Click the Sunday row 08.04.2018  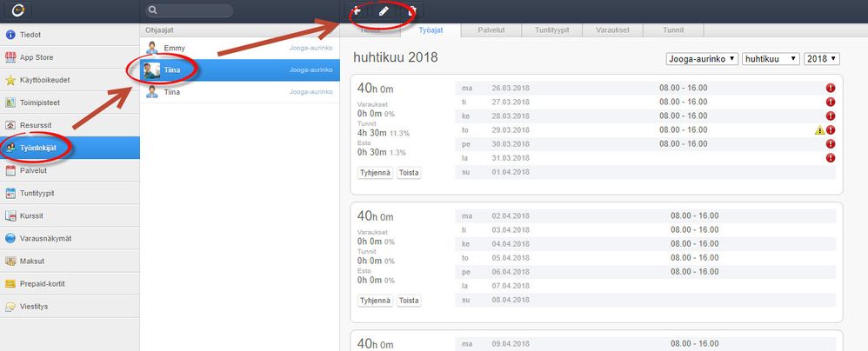[x=645, y=300]
